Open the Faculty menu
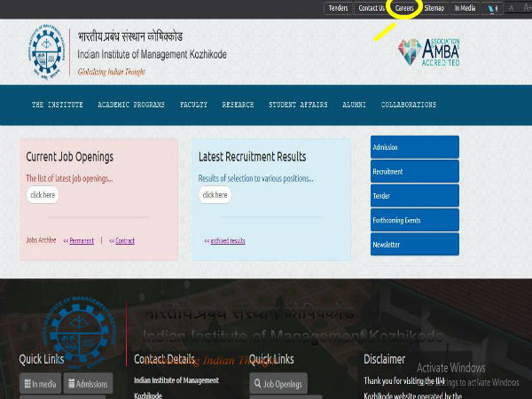 pos(193,105)
